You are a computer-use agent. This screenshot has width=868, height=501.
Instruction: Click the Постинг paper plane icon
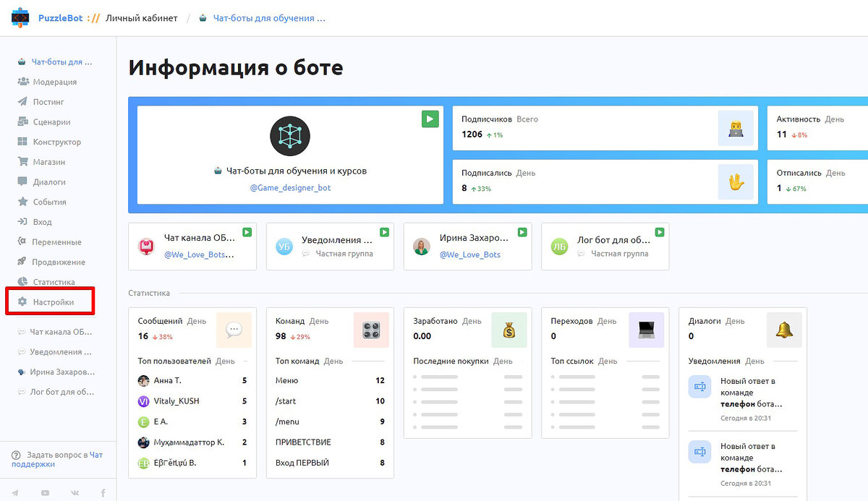point(22,102)
